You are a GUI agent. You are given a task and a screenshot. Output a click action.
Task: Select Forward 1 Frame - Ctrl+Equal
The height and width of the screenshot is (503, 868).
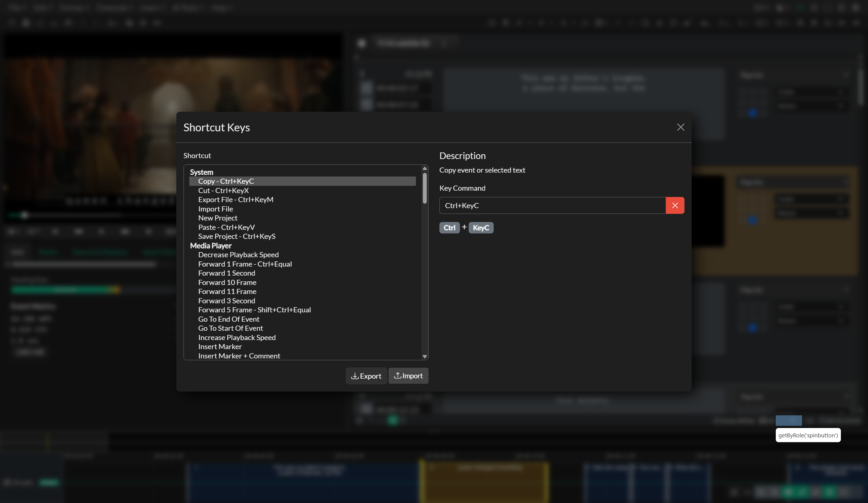tap(302, 264)
